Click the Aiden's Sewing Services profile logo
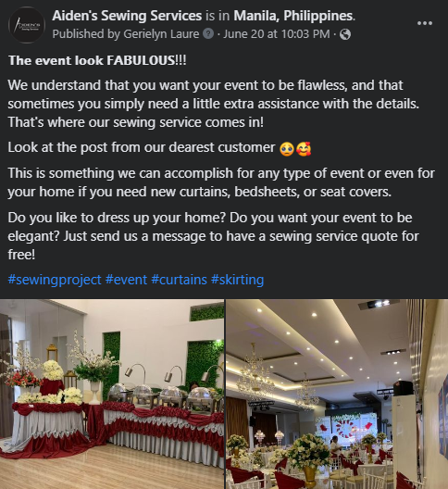The width and height of the screenshot is (448, 489). 27,25
